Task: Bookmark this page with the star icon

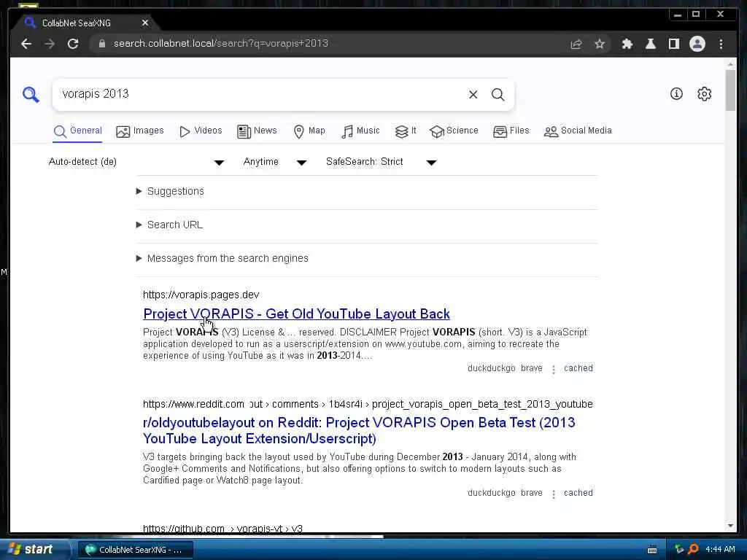Action: point(600,44)
